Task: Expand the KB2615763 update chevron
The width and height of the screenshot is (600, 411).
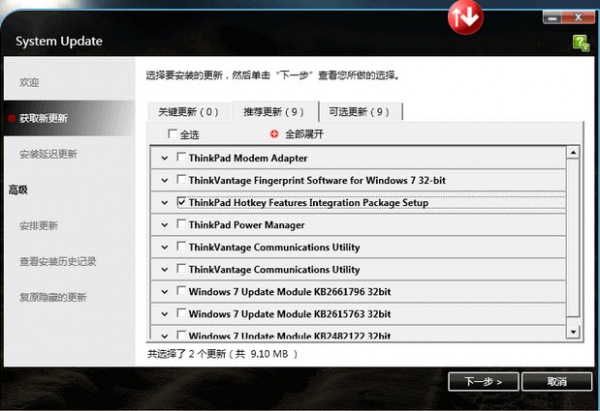Action: pyautogui.click(x=165, y=314)
